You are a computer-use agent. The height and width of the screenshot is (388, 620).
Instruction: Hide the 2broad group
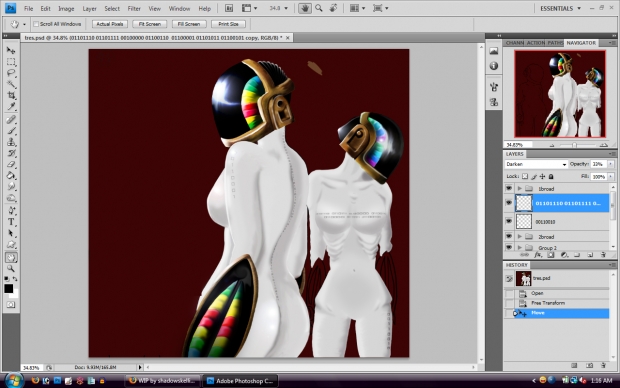click(x=509, y=236)
